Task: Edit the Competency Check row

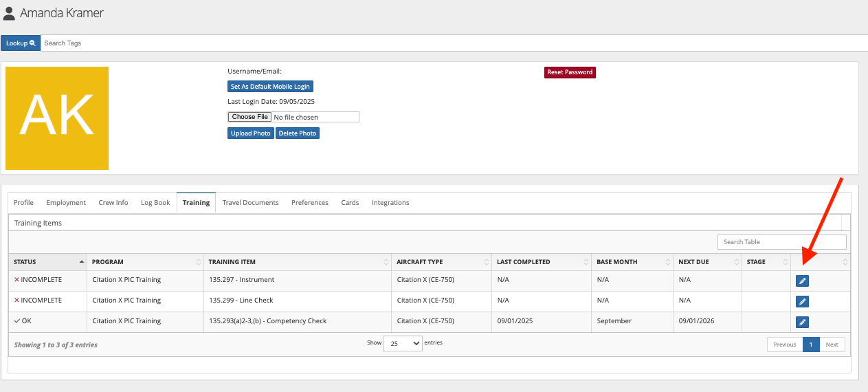Action: click(x=802, y=322)
